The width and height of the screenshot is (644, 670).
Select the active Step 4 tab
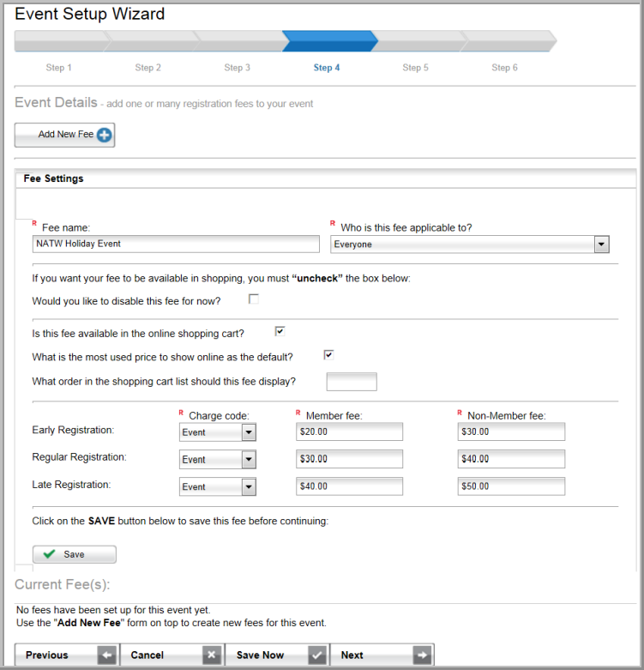[x=327, y=68]
